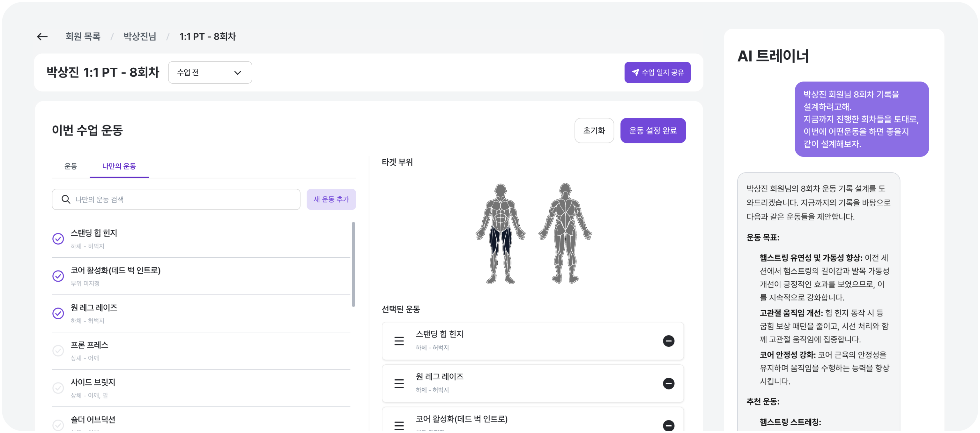Click the 타겟 부위 heading
Screen dimensions: 980x433
pyautogui.click(x=397, y=162)
